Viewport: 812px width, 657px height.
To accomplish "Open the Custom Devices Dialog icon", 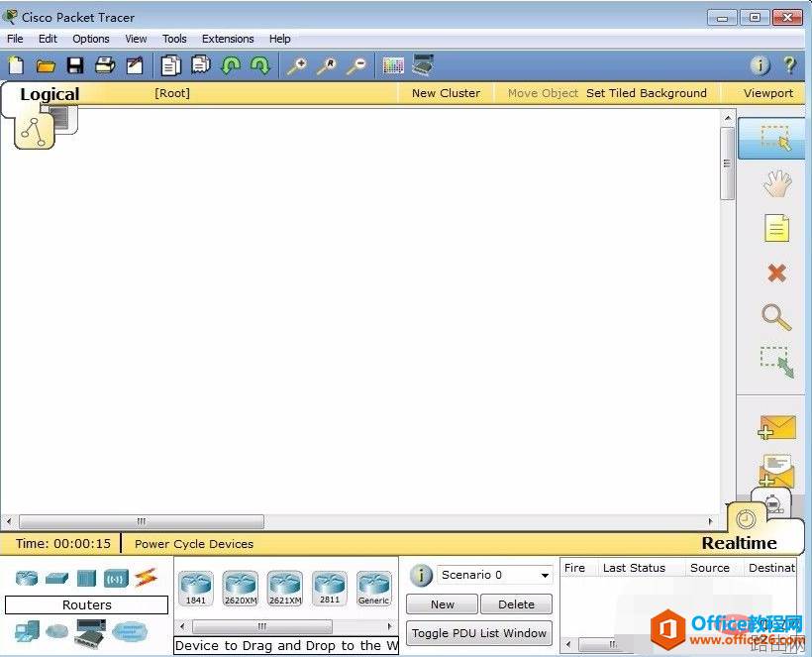I will [x=423, y=64].
